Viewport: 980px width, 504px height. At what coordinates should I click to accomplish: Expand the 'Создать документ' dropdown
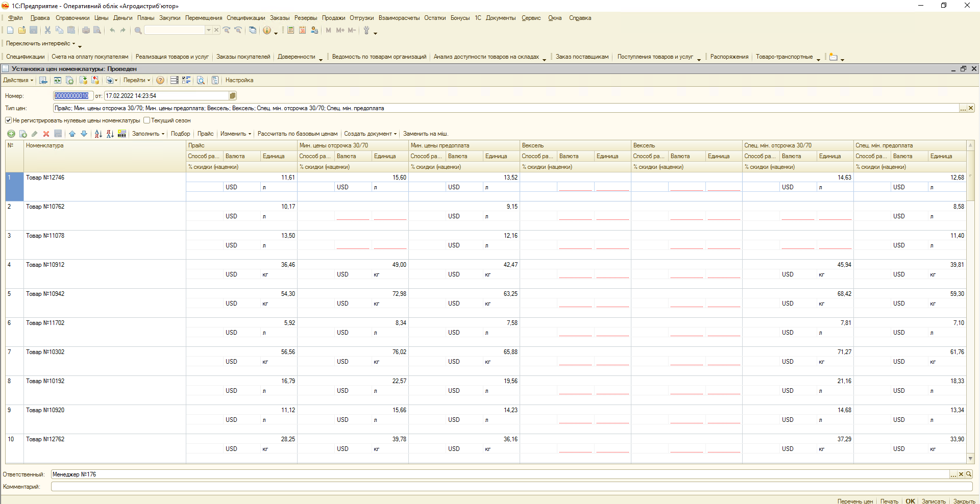click(370, 134)
